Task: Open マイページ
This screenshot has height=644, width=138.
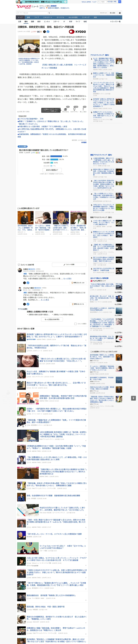Action: [x=103, y=13]
